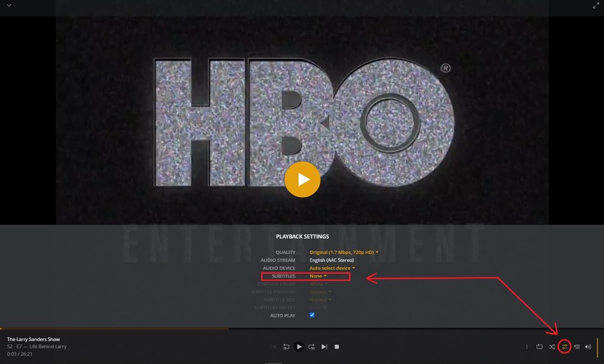Open the Quality dropdown

(x=344, y=253)
